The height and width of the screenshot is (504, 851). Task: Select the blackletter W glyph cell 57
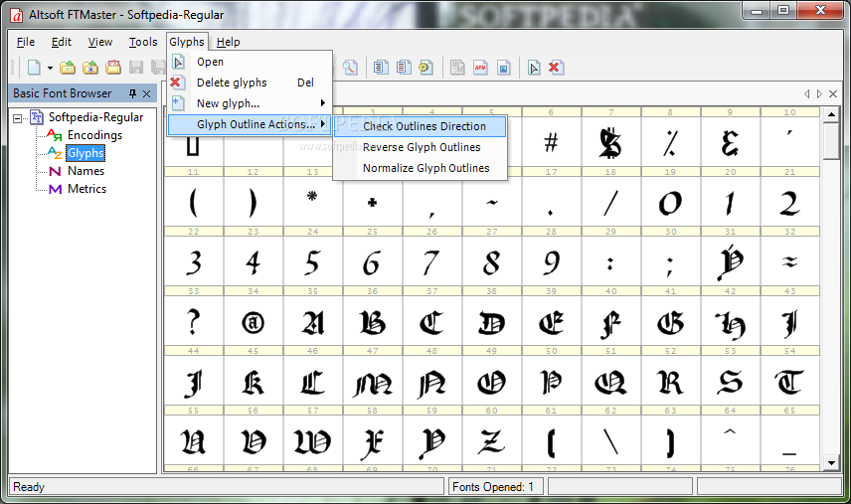312,440
